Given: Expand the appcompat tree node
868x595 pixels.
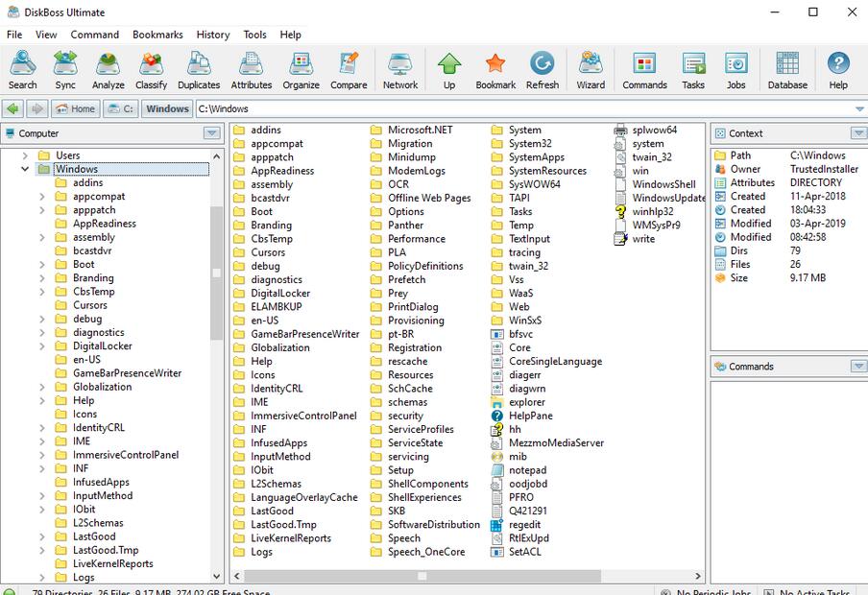Looking at the screenshot, I should 42,197.
